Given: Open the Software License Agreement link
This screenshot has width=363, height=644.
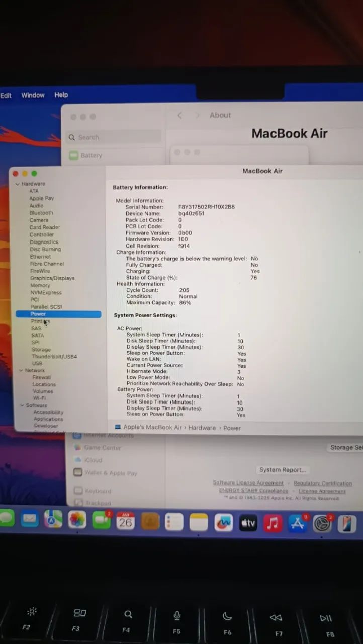Looking at the screenshot, I should pos(248,483).
